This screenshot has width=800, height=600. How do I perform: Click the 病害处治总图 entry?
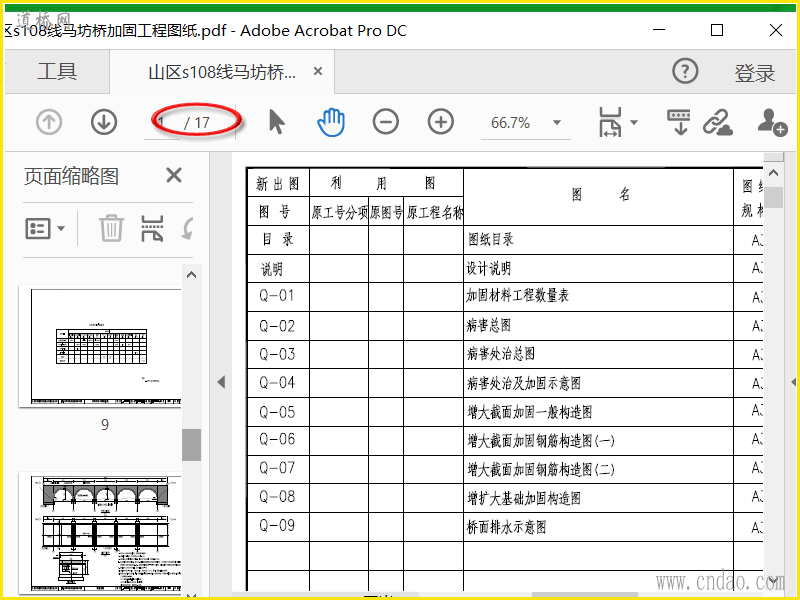501,354
